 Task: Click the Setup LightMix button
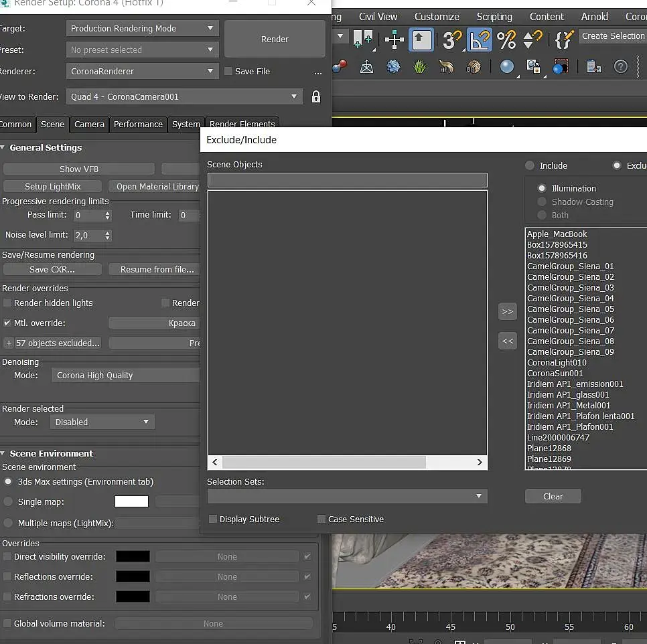coord(53,187)
